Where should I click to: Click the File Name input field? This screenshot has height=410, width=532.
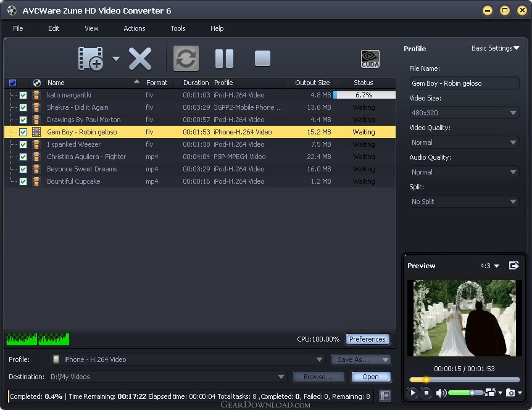coord(464,83)
